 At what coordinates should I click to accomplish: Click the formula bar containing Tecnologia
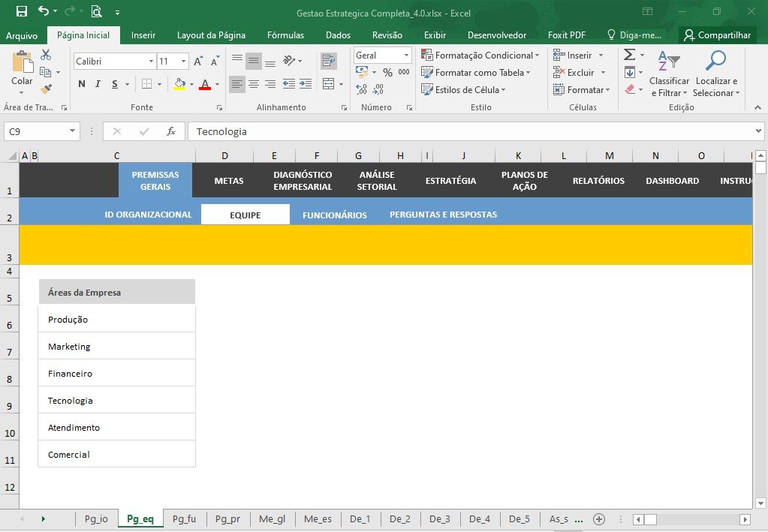[x=471, y=131]
